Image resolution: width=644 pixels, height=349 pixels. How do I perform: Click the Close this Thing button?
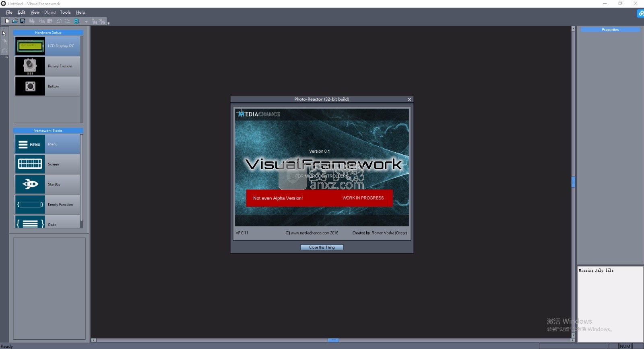click(x=322, y=247)
